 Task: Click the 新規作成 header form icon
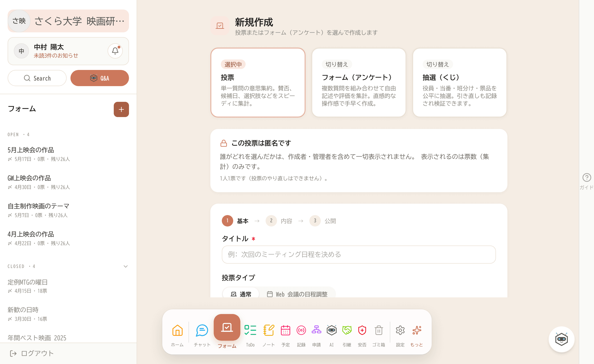[x=220, y=26]
